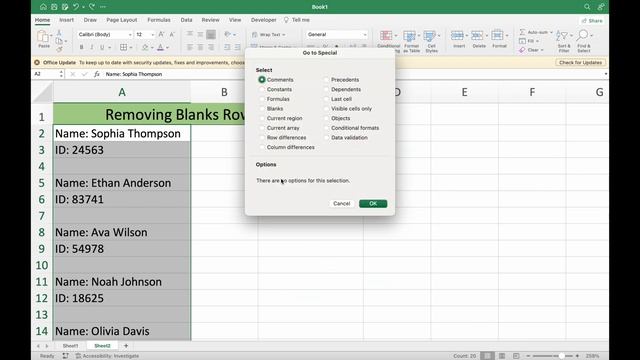Toggle Bold formatting
The height and width of the screenshot is (360, 640).
[x=82, y=47]
